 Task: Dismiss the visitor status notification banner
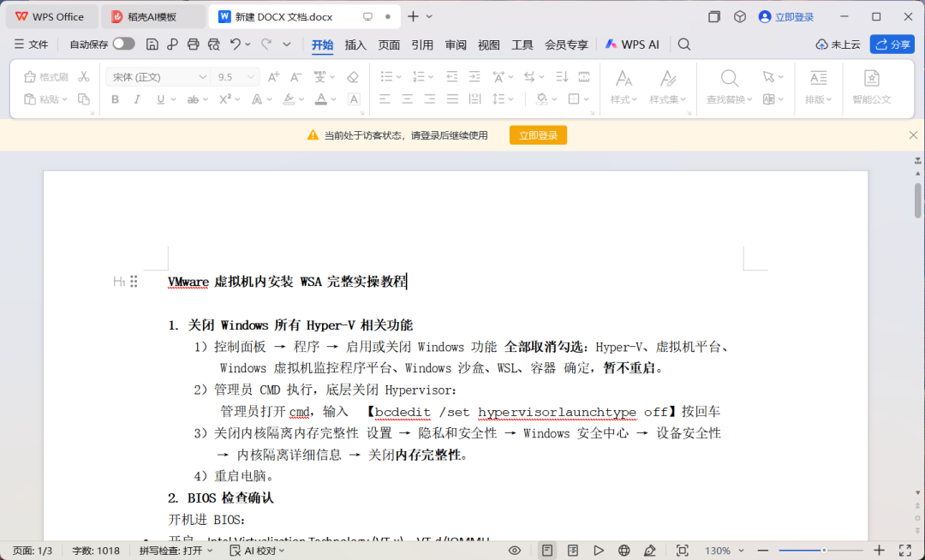click(x=913, y=135)
